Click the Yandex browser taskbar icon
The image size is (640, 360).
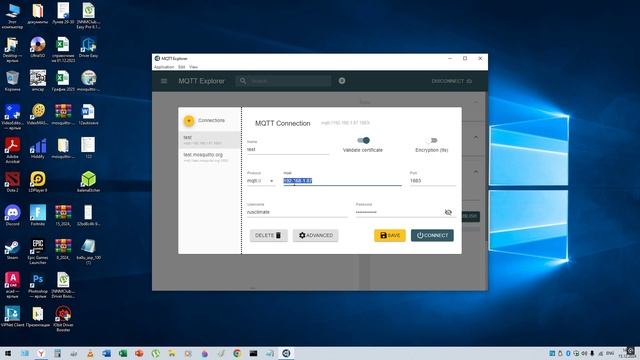pos(41,353)
